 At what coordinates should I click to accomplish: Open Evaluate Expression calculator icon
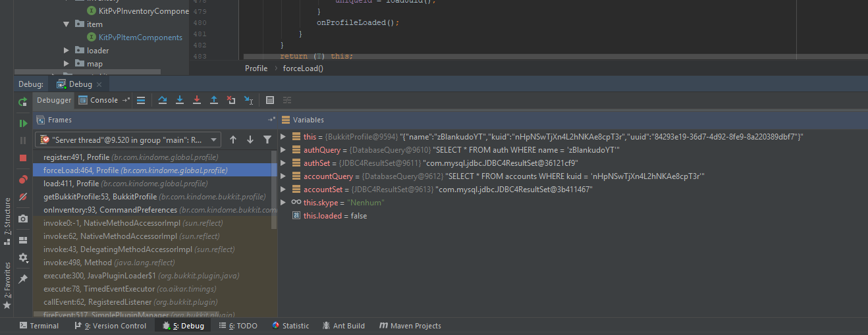[270, 100]
